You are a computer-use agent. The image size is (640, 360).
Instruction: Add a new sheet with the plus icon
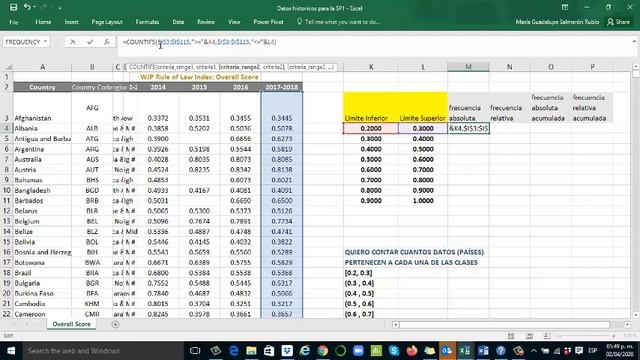tap(116, 324)
